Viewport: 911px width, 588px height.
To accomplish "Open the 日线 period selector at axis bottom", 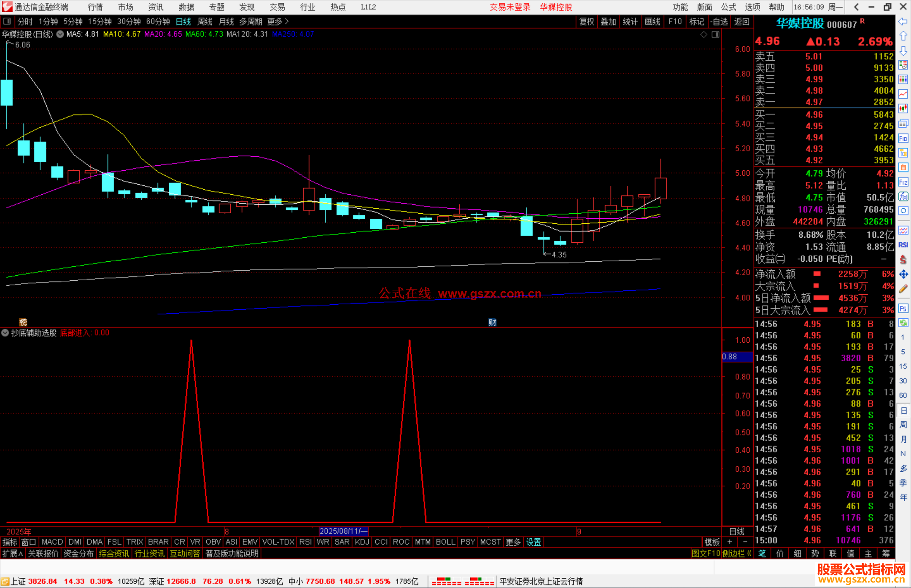I will point(737,532).
